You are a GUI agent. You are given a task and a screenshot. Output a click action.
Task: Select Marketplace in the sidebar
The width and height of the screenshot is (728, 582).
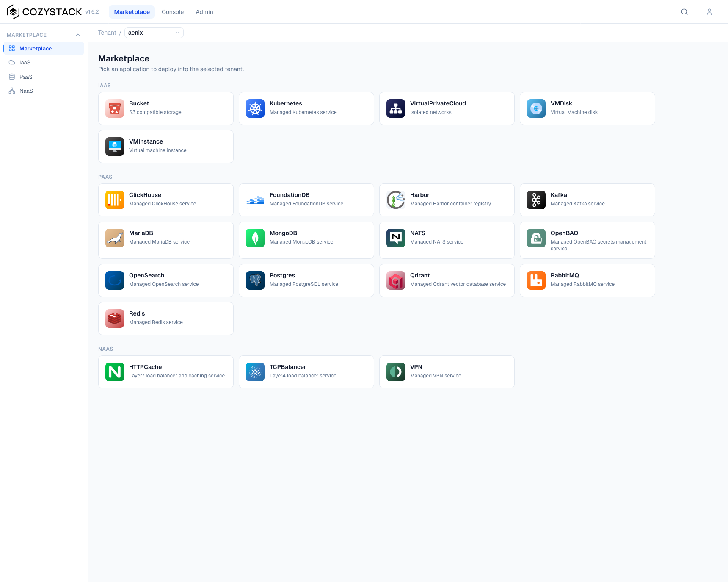point(44,48)
